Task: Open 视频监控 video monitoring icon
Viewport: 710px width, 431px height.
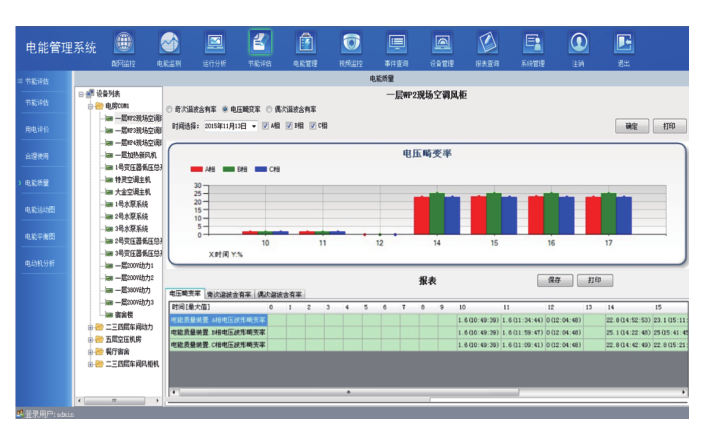Action: 351,44
